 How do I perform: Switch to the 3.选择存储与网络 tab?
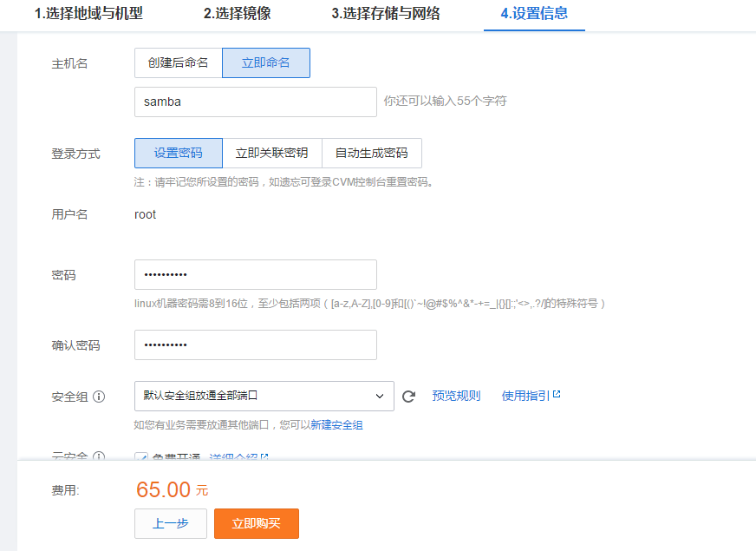tap(386, 15)
